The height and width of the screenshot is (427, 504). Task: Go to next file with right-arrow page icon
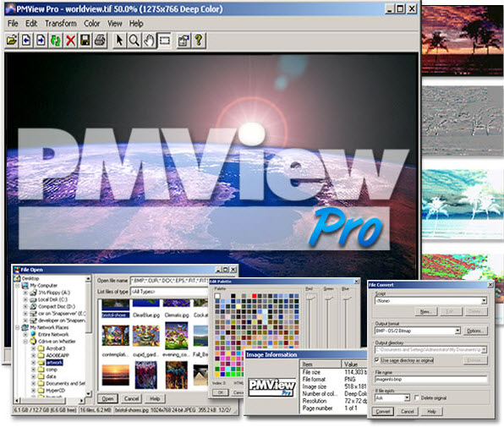point(41,41)
